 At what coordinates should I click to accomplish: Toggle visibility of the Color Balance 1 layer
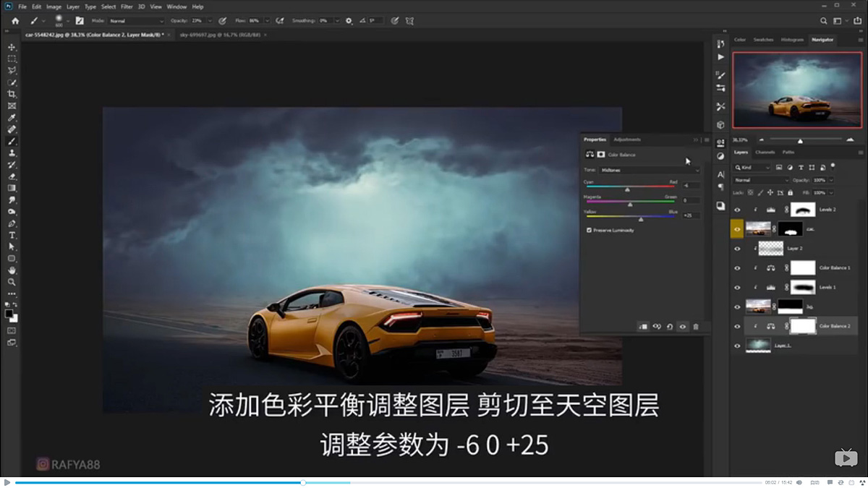738,267
